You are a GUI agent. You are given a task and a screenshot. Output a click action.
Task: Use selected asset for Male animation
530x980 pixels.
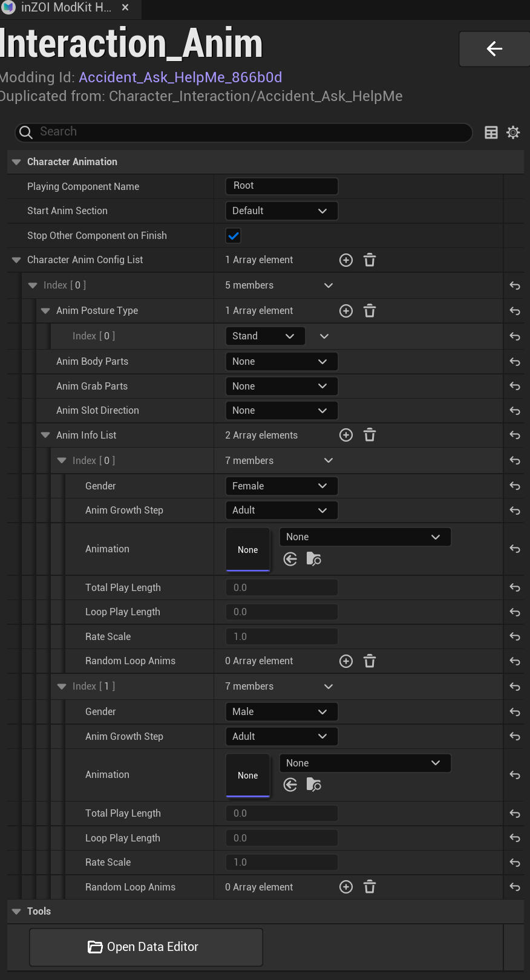click(290, 785)
